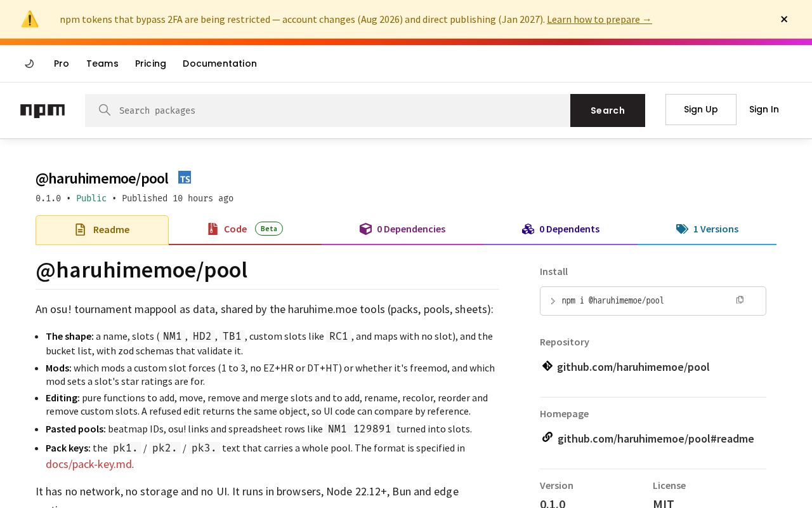Go to the Pricing page

click(x=150, y=63)
